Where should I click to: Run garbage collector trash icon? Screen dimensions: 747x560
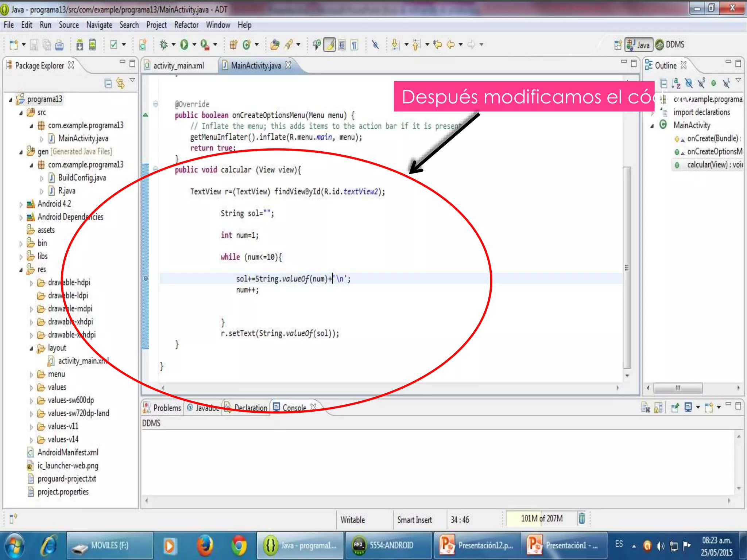pos(582,518)
